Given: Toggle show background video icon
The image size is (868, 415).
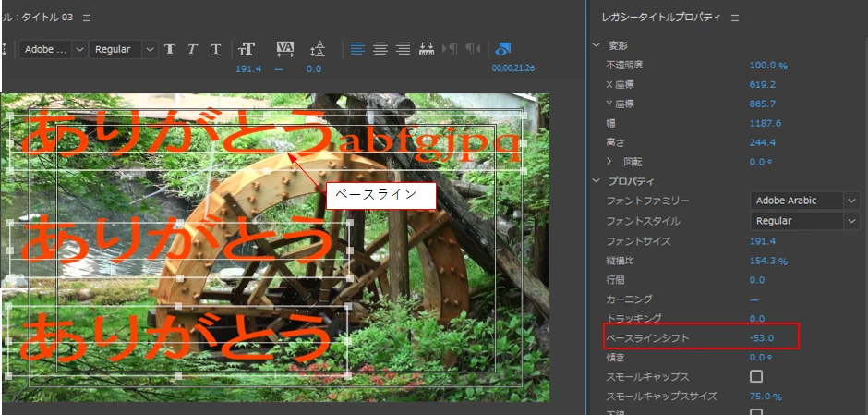Looking at the screenshot, I should pos(502,49).
